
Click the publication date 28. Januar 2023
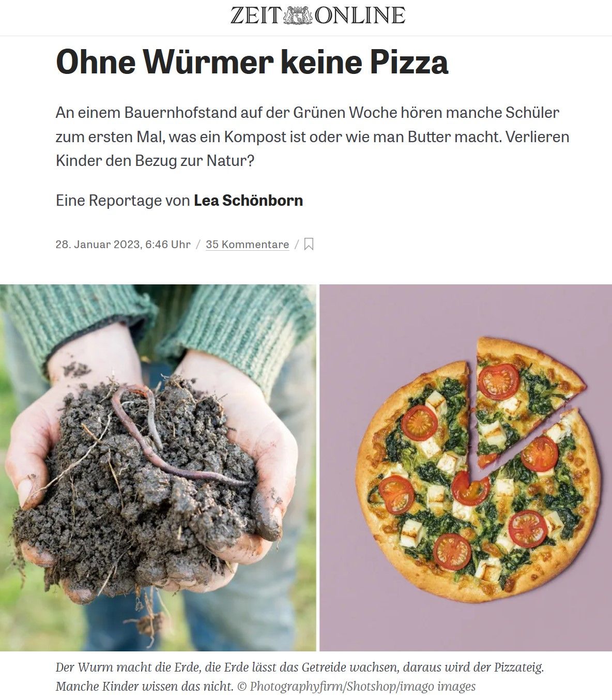(98, 244)
